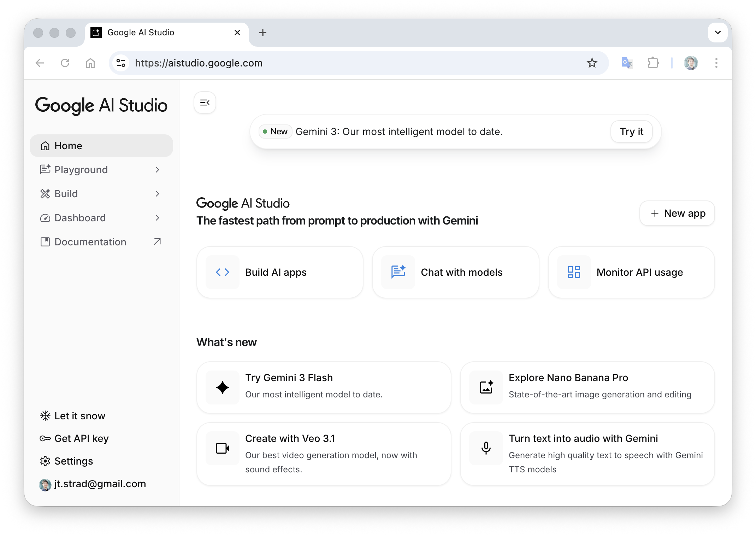Click the microphone text-to-audio icon
756x536 pixels.
[486, 448]
